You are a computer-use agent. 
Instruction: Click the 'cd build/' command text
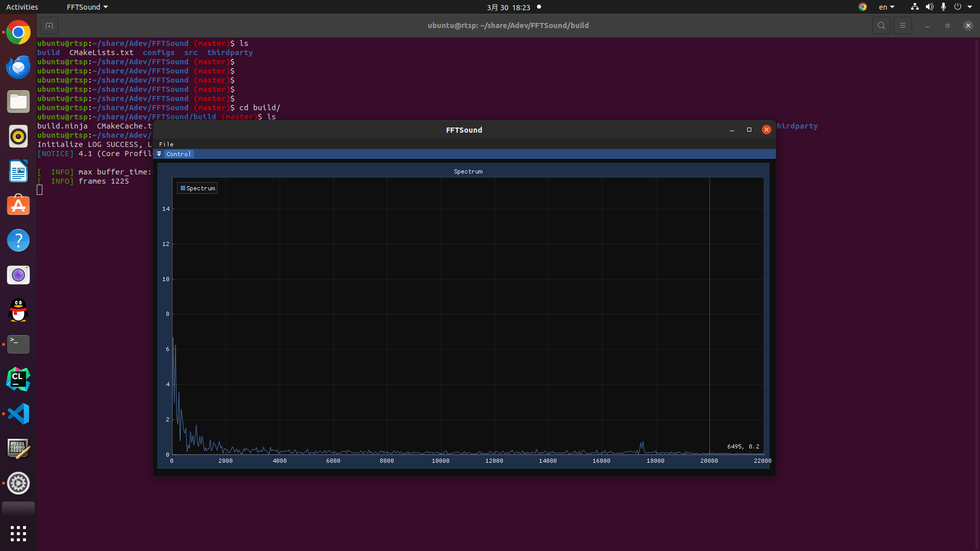[260, 108]
